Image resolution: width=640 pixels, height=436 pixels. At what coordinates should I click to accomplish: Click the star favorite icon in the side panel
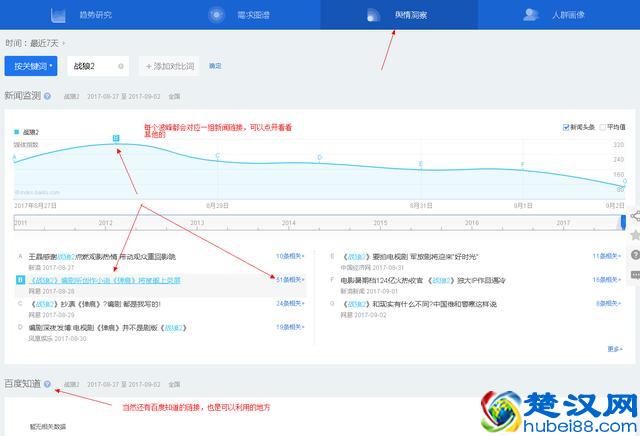(635, 235)
